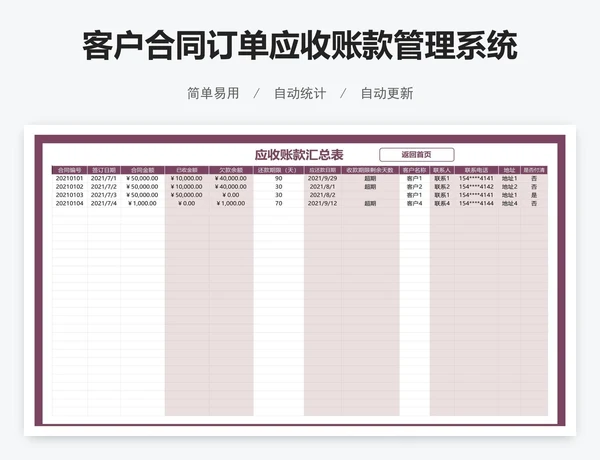The width and height of the screenshot is (600, 460).
Task: Select 地址1 cell in row 20210103
Action: (509, 195)
